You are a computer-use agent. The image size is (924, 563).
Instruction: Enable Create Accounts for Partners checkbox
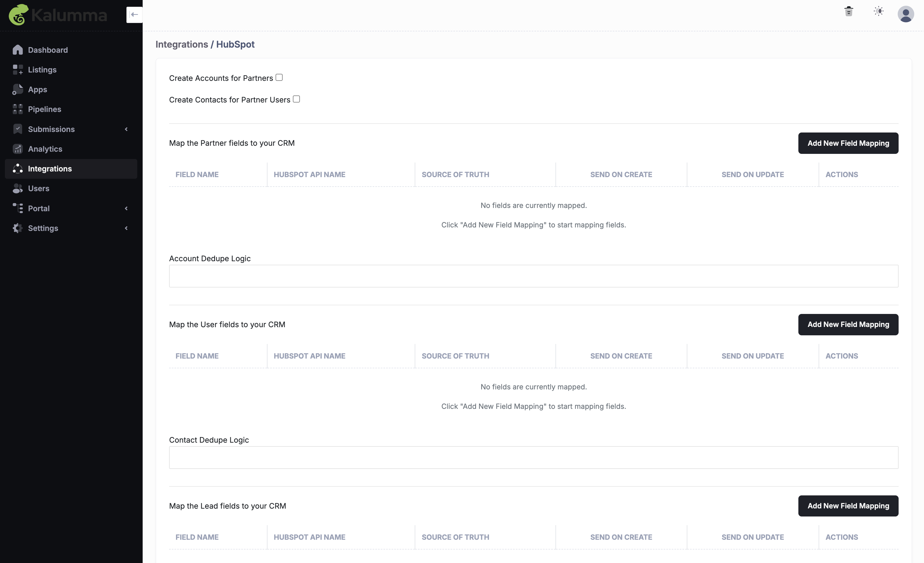[279, 77]
